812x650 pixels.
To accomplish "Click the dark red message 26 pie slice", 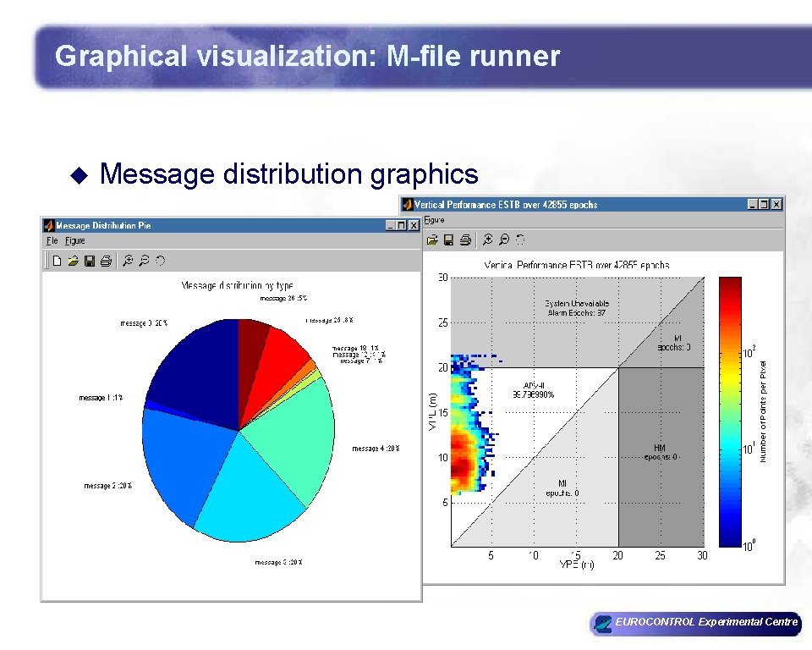I will (x=250, y=358).
